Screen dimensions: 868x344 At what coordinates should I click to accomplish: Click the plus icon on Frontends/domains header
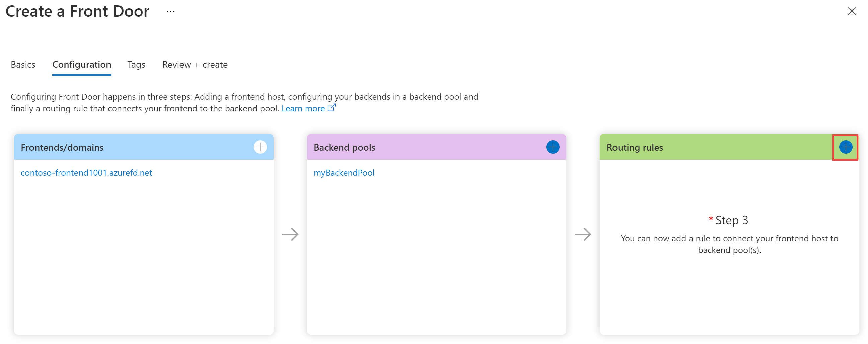(x=260, y=147)
